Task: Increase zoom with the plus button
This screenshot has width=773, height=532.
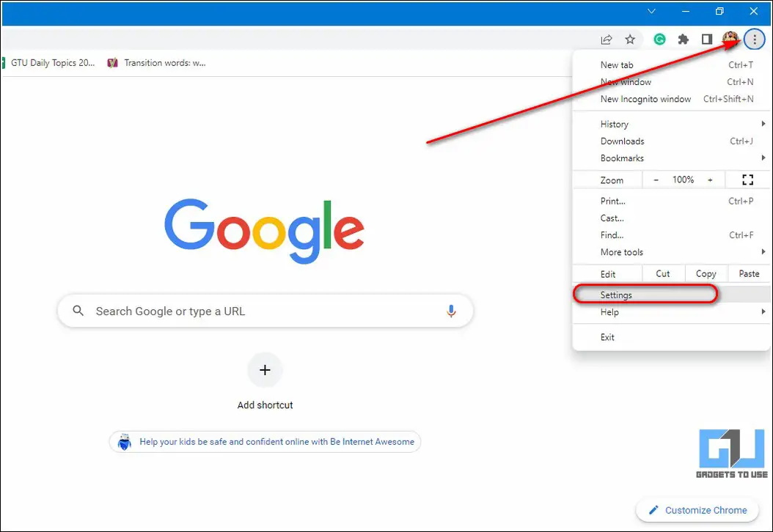Action: point(710,180)
